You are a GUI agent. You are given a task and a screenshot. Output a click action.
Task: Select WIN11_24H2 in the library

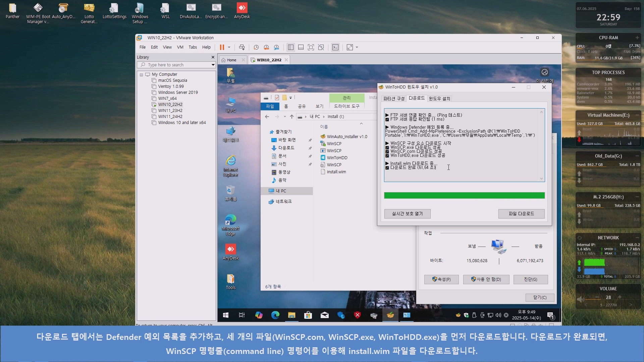tap(170, 117)
